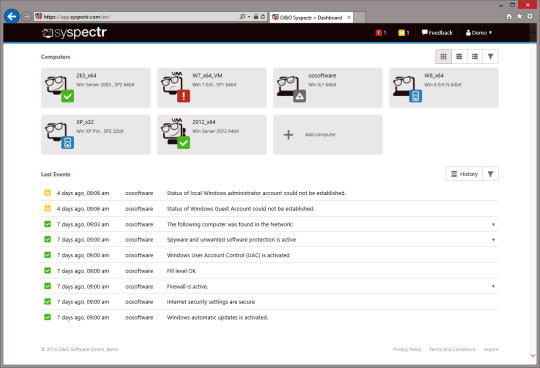Open the oosoftware computer tile
The width and height of the screenshot is (540, 368).
[x=328, y=88]
